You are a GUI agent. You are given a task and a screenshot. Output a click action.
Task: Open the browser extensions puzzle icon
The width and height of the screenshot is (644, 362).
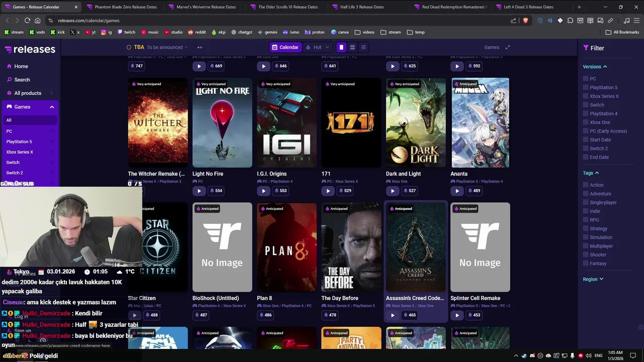pos(570,21)
